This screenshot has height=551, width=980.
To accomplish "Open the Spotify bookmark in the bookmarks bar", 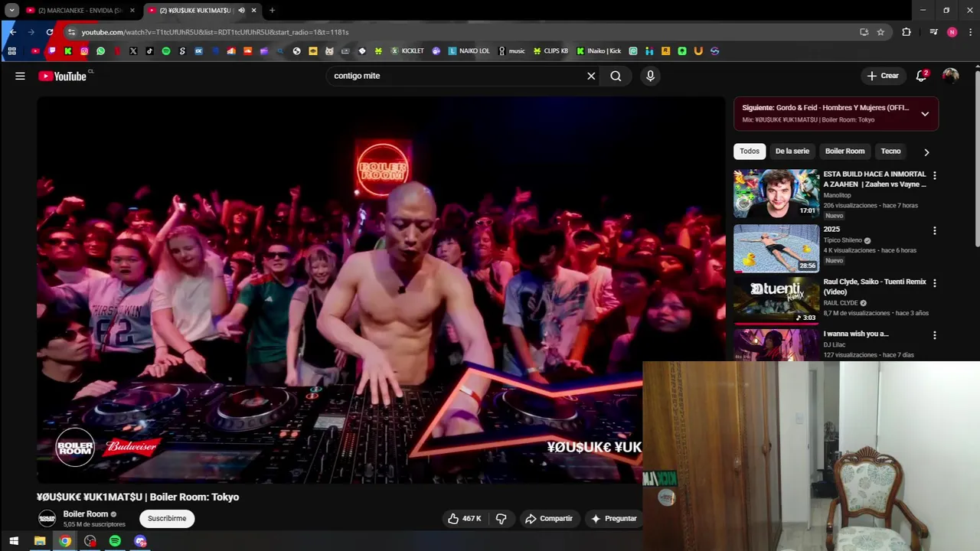I will (x=166, y=51).
